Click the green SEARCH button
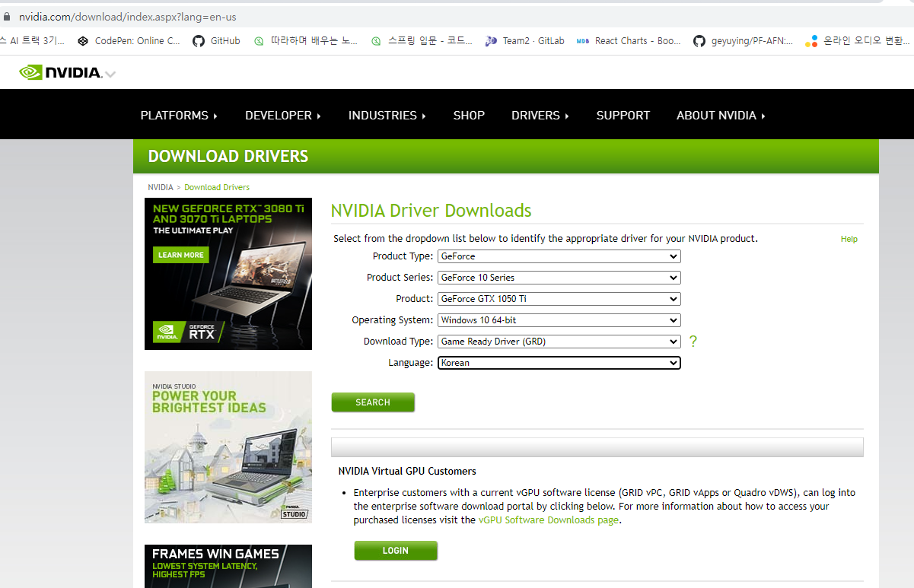The height and width of the screenshot is (588, 914). pyautogui.click(x=373, y=402)
